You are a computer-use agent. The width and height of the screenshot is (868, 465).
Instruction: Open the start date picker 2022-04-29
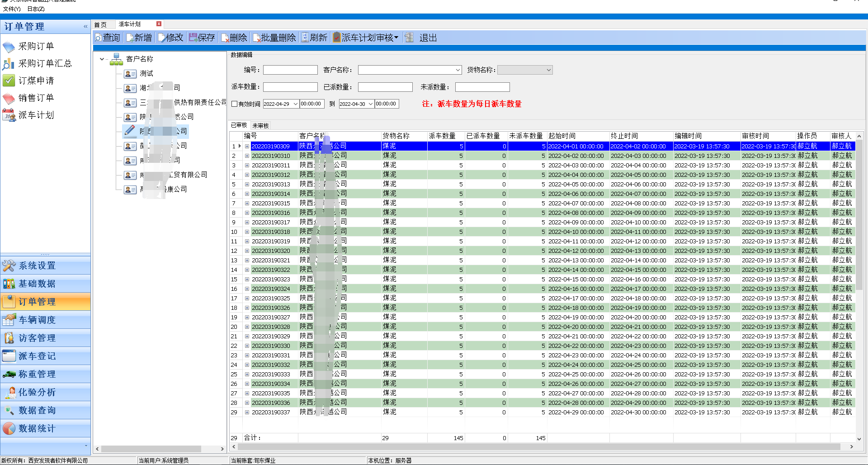click(295, 104)
